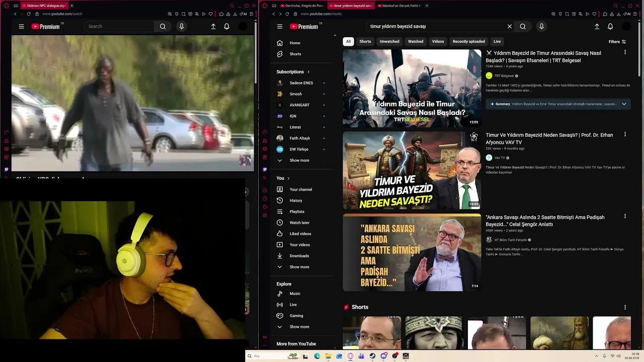Play the TRT Belgesel video thumbnail

(412, 88)
